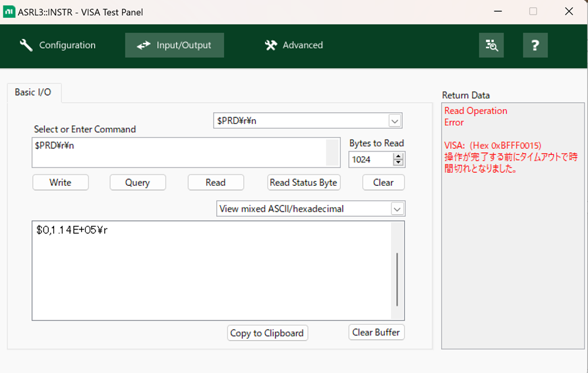Close the VISA Test Panel window
The width and height of the screenshot is (588, 373).
569,11
